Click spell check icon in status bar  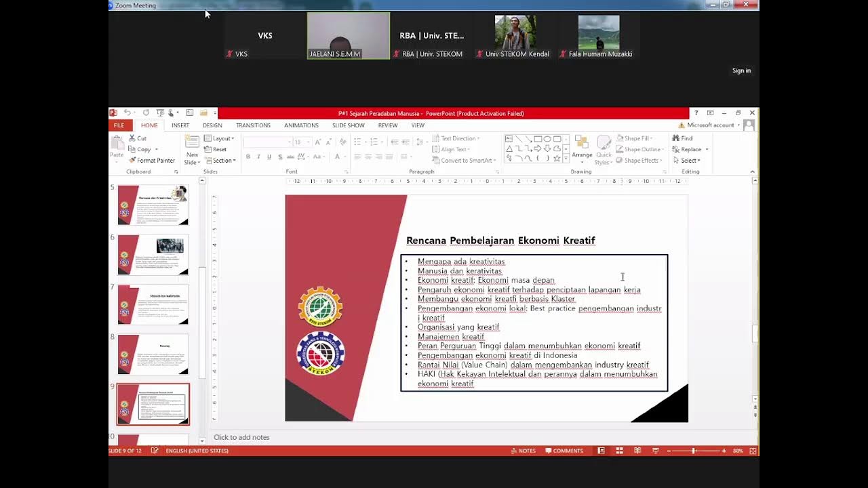[x=155, y=451]
